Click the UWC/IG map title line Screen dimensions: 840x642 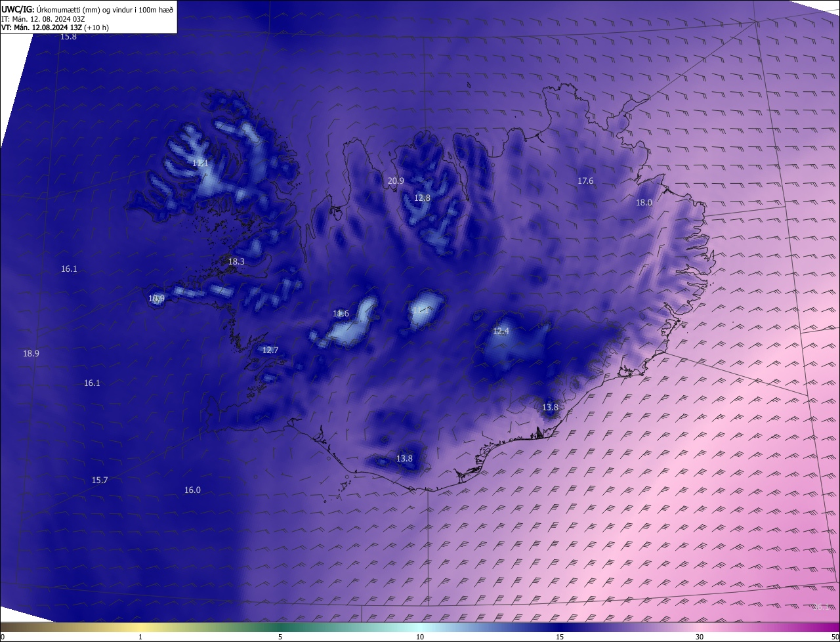point(87,10)
